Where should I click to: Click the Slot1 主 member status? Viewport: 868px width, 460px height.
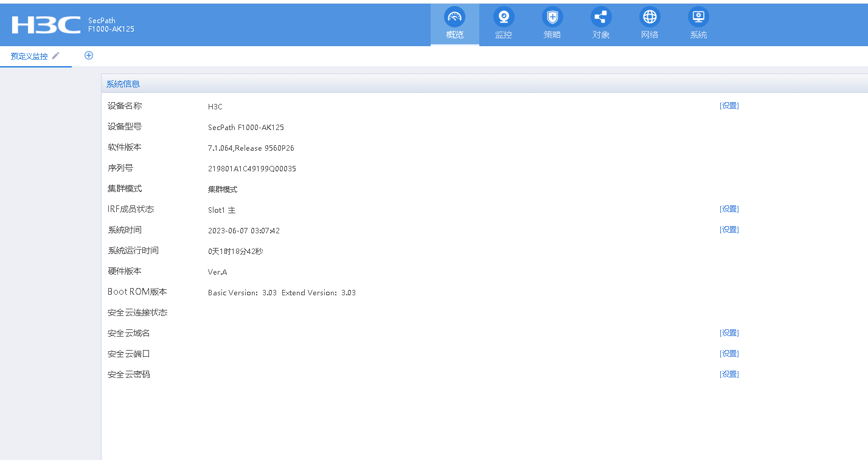point(221,210)
